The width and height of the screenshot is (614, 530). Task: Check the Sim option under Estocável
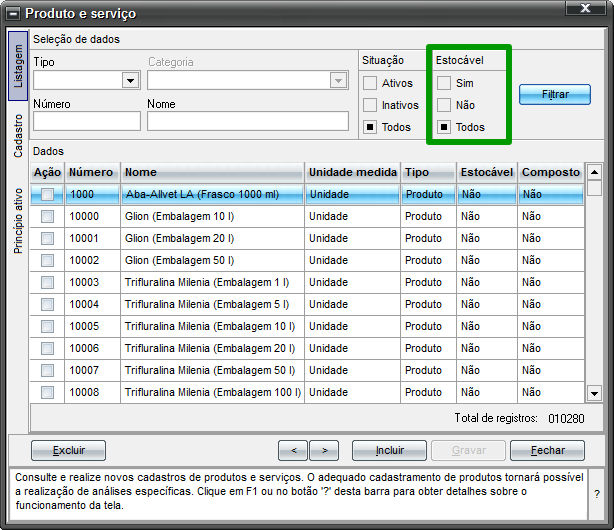tap(444, 83)
